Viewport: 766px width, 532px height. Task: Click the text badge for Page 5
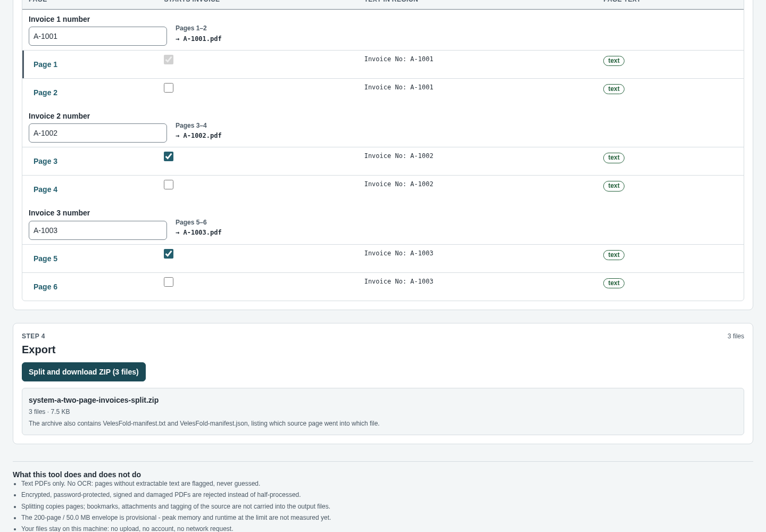click(x=614, y=255)
